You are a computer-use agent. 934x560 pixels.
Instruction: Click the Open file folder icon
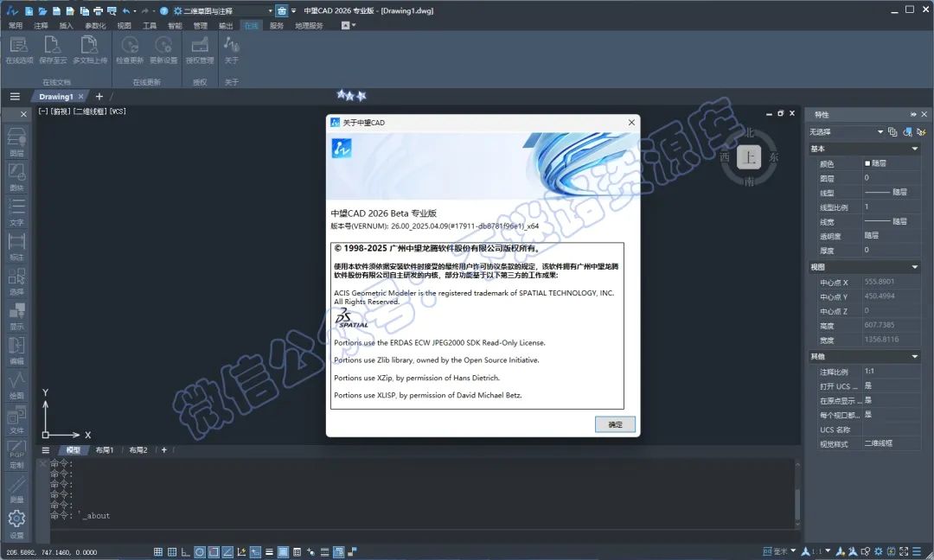43,10
